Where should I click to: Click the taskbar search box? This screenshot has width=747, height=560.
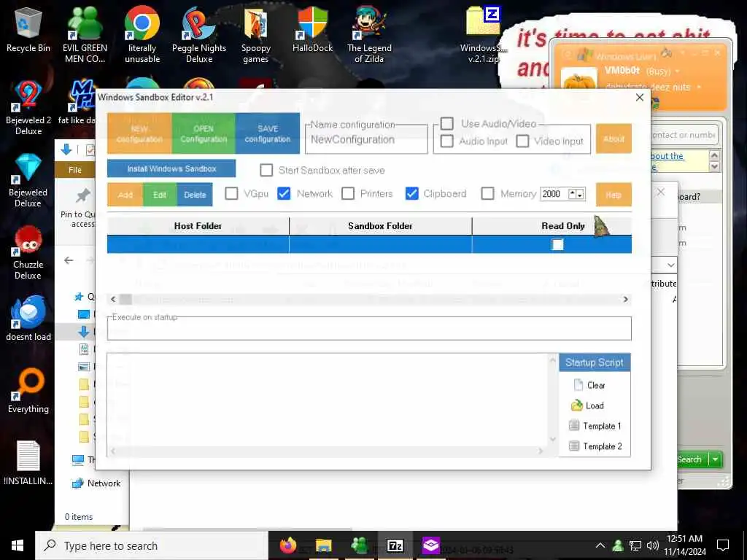[152, 545]
